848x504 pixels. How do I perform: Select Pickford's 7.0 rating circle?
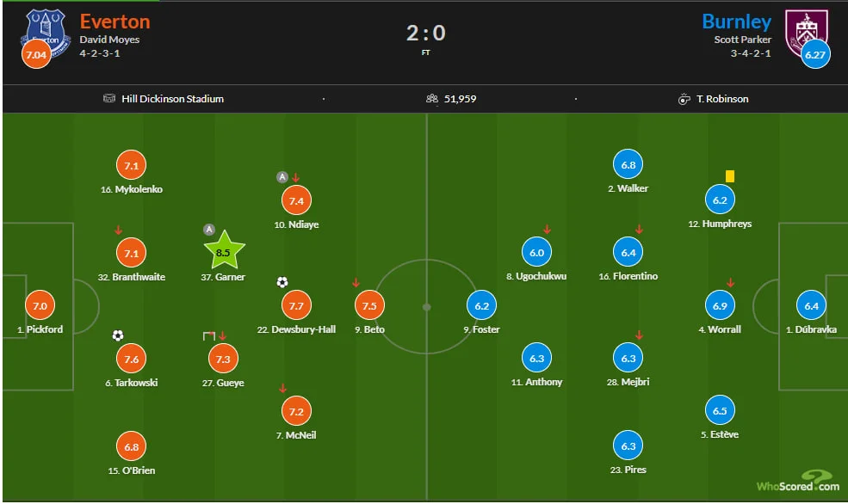coord(40,305)
